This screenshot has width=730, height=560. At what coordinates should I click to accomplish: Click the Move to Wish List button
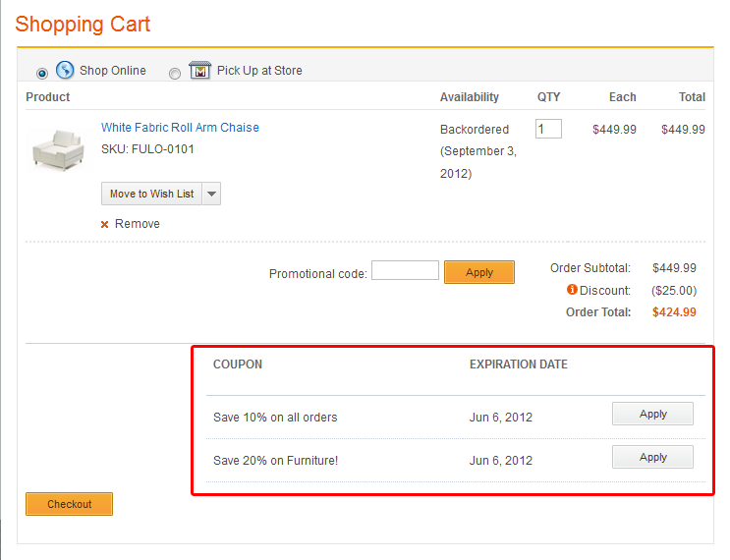tap(151, 194)
